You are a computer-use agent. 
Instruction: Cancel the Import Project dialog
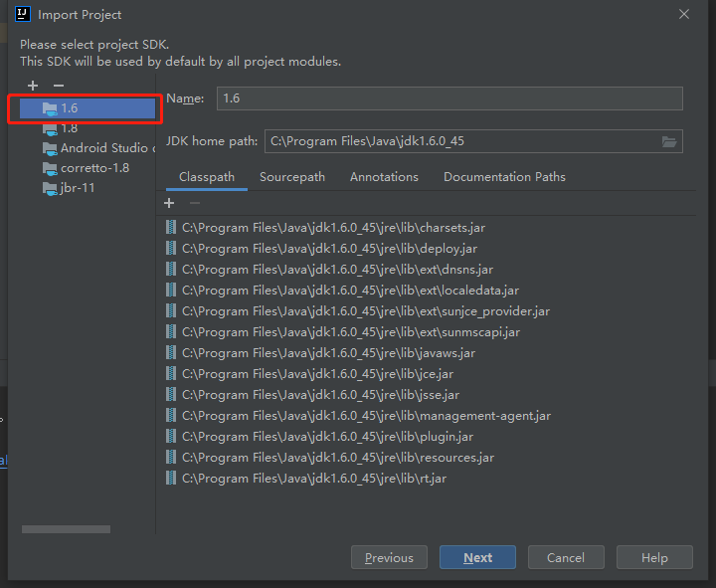tap(566, 557)
